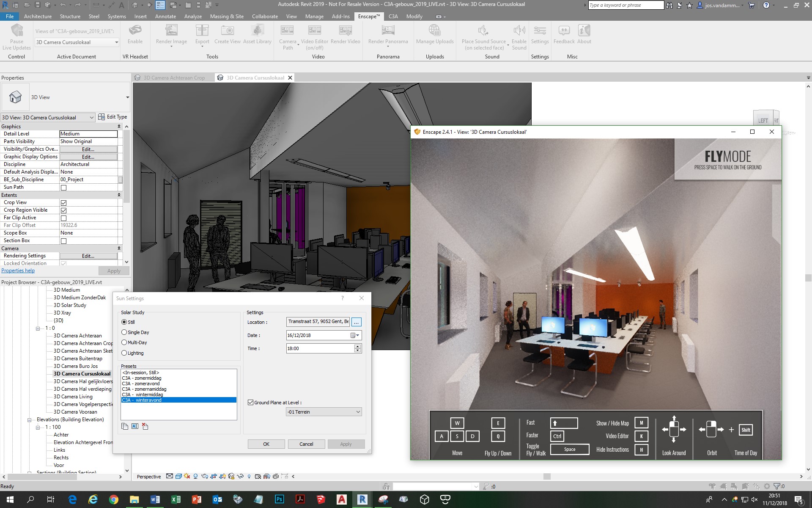
Task: Open Collaborate ribbon tab
Action: [x=265, y=17]
